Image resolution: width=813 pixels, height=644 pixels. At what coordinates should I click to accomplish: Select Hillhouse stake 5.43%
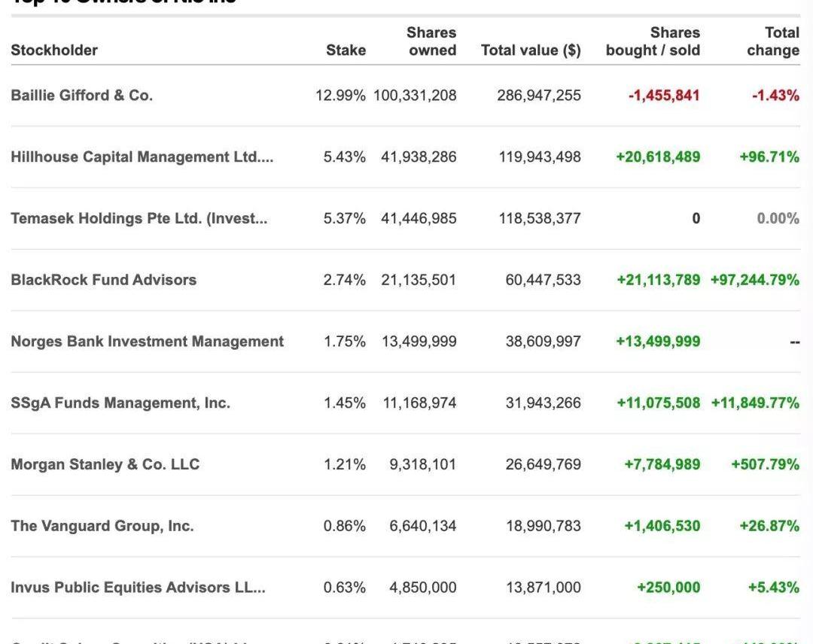pyautogui.click(x=345, y=157)
